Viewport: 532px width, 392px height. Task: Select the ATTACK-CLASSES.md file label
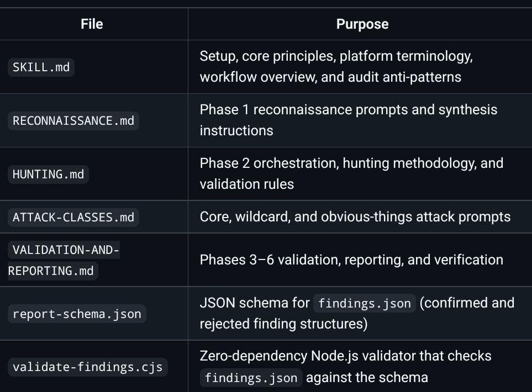click(73, 217)
